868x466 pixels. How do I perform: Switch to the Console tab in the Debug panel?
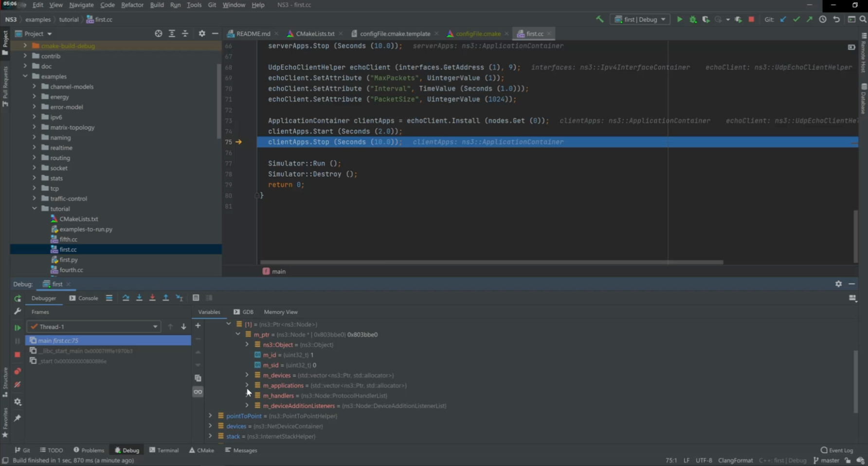[83, 298]
